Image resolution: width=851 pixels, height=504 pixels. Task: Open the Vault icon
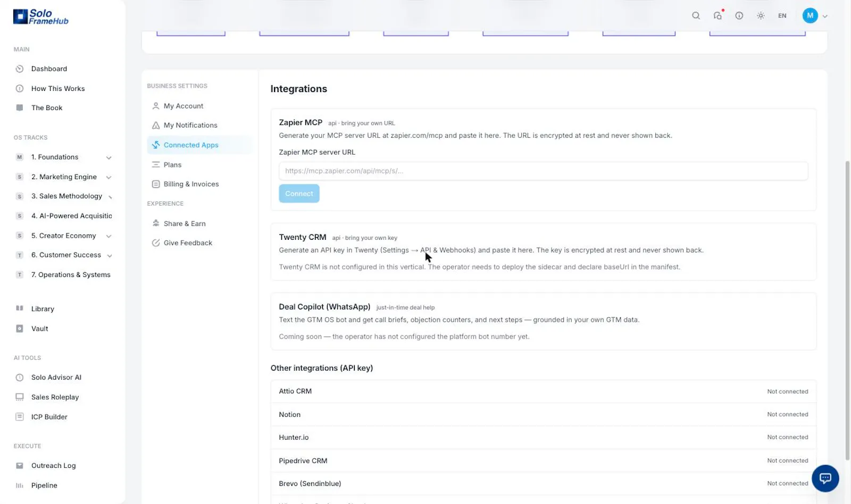point(20,329)
